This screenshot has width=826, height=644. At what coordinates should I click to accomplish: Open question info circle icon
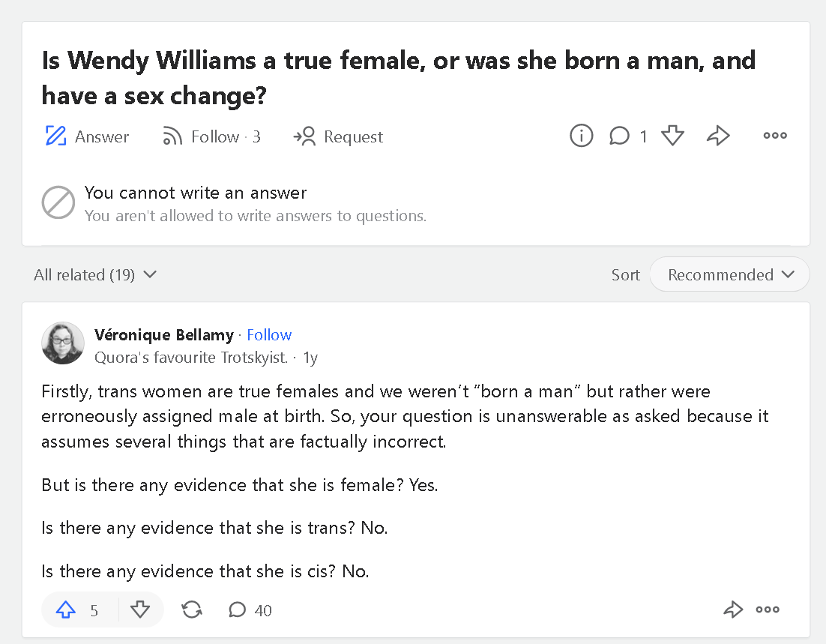(581, 136)
